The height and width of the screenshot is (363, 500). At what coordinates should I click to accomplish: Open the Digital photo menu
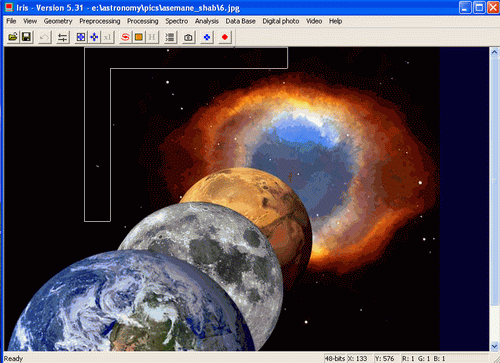[281, 21]
